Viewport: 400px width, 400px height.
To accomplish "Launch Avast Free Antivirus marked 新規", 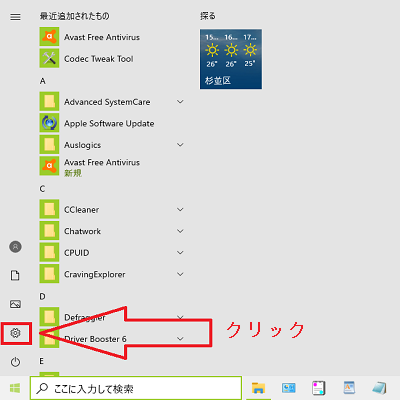I will click(113, 166).
